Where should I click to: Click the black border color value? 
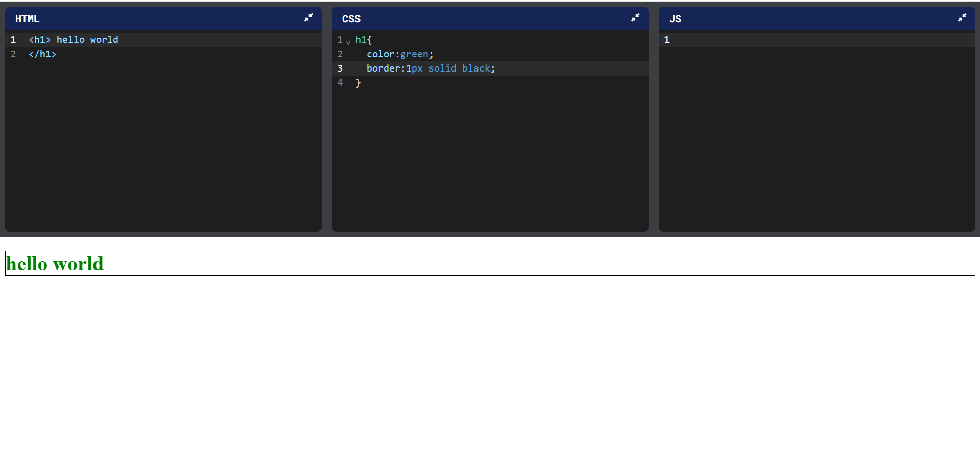point(476,68)
